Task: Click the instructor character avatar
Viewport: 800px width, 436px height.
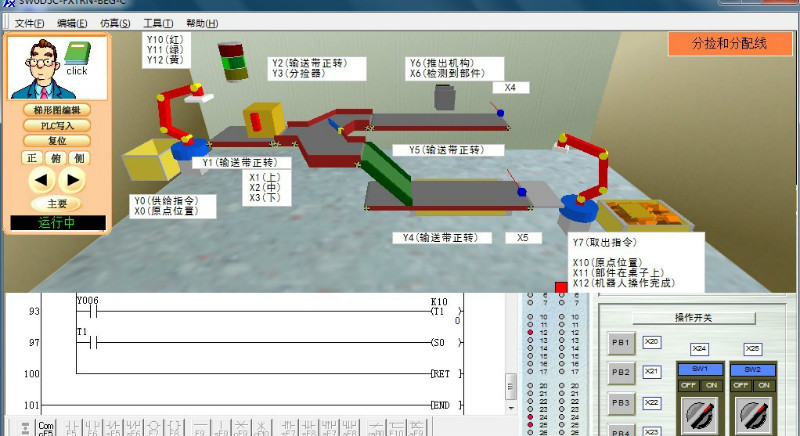Action: click(36, 63)
